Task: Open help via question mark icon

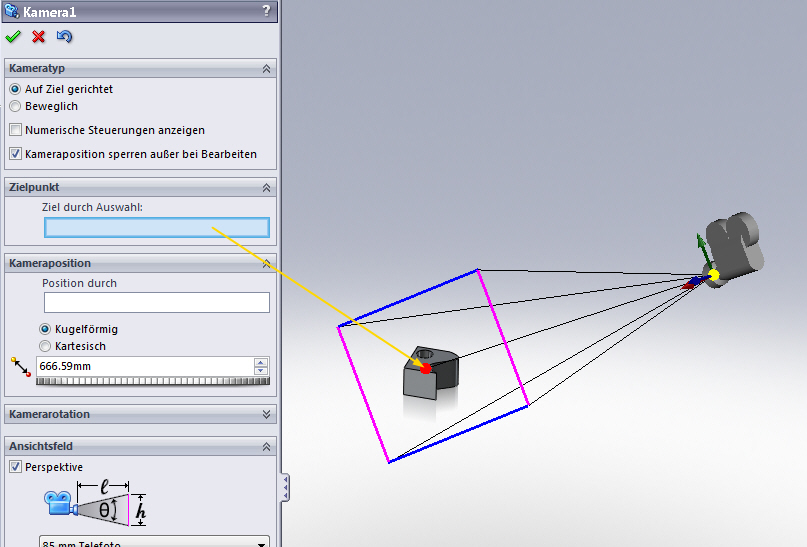Action: pyautogui.click(x=266, y=11)
